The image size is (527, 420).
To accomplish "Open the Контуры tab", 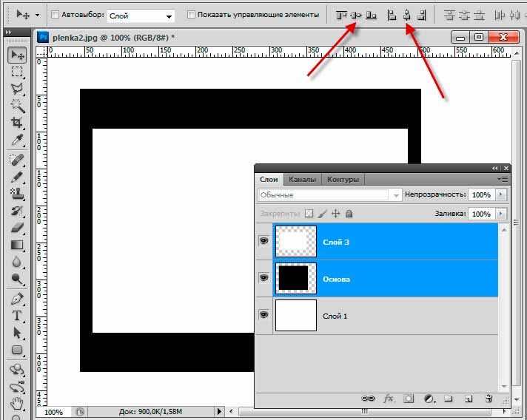I will (343, 179).
